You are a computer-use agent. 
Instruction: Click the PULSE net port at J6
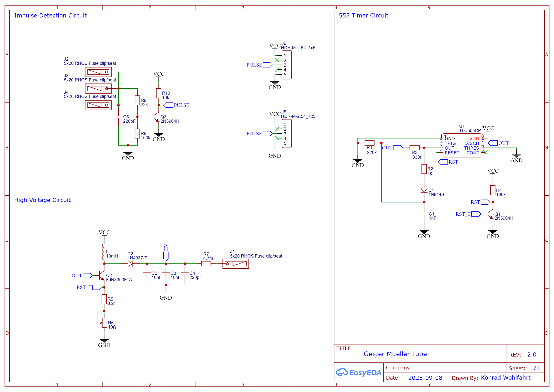click(268, 65)
